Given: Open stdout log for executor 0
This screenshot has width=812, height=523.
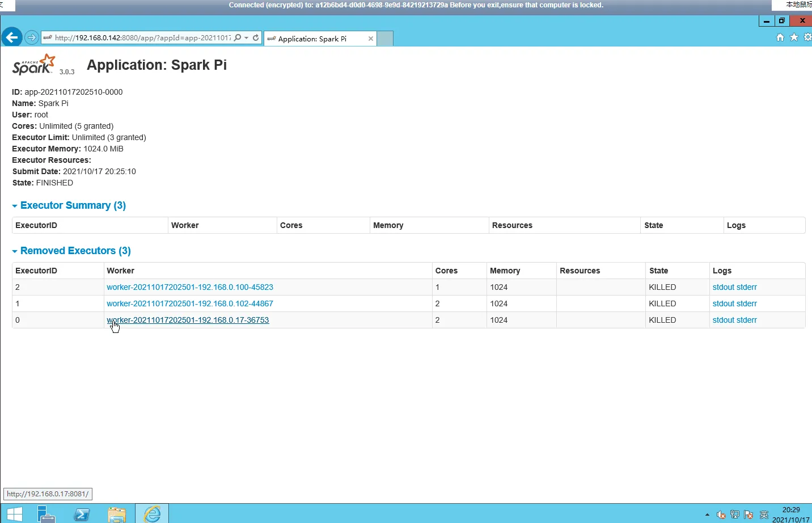Looking at the screenshot, I should (724, 320).
